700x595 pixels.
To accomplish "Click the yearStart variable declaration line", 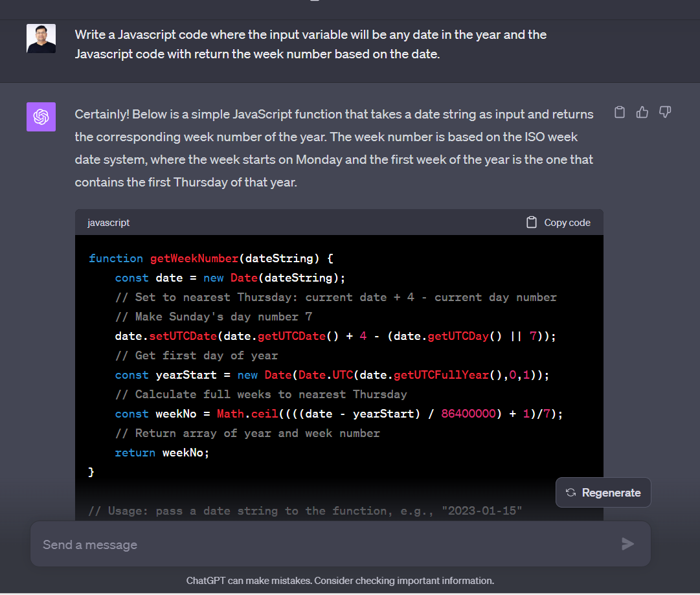I will tap(332, 375).
